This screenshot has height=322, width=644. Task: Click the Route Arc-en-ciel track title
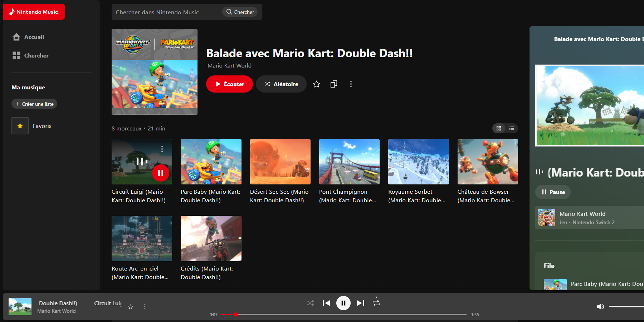coord(140,273)
